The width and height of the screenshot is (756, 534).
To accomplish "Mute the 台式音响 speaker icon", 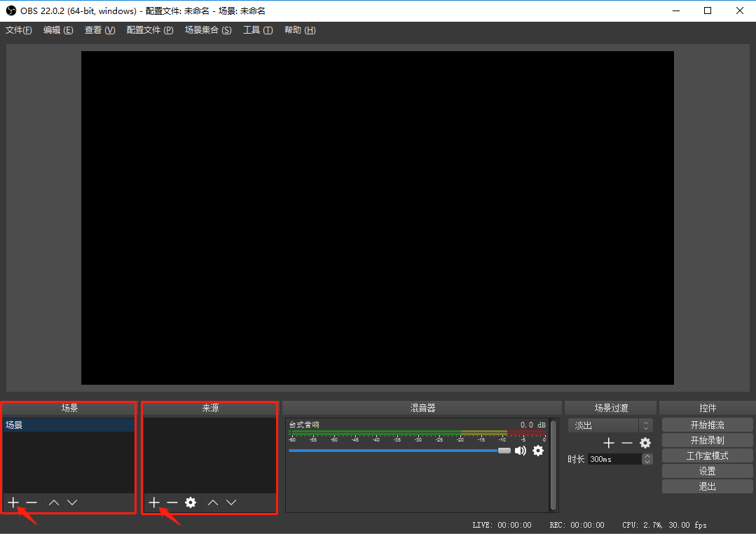I will [521, 451].
